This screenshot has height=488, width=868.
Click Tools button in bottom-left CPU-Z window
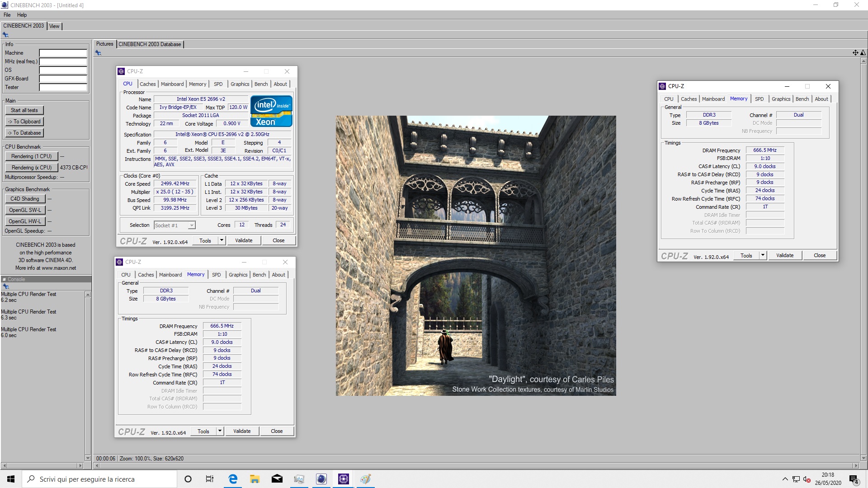click(203, 431)
